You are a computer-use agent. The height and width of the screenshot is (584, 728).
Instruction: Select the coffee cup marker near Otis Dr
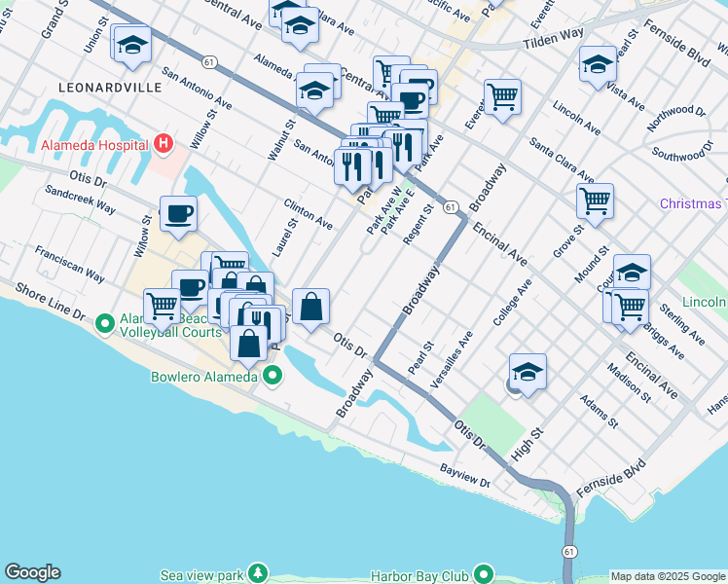click(x=177, y=213)
